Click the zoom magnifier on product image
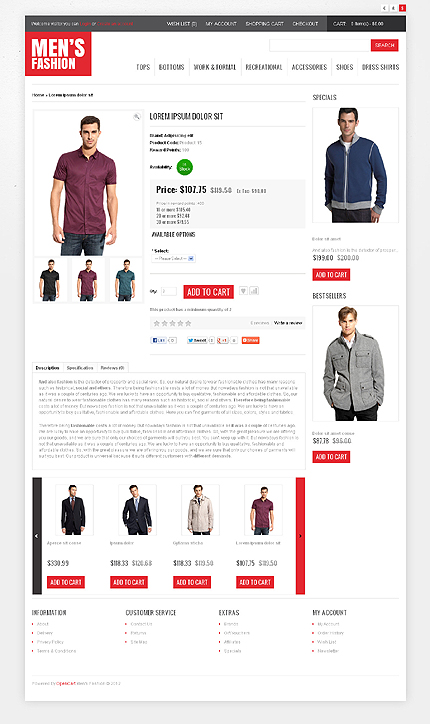The width and height of the screenshot is (430, 724). tap(137, 117)
